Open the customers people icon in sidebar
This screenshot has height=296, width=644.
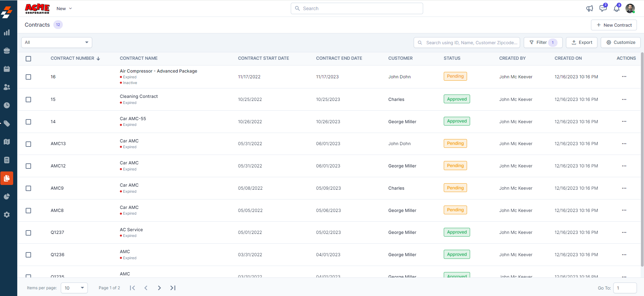(7, 87)
